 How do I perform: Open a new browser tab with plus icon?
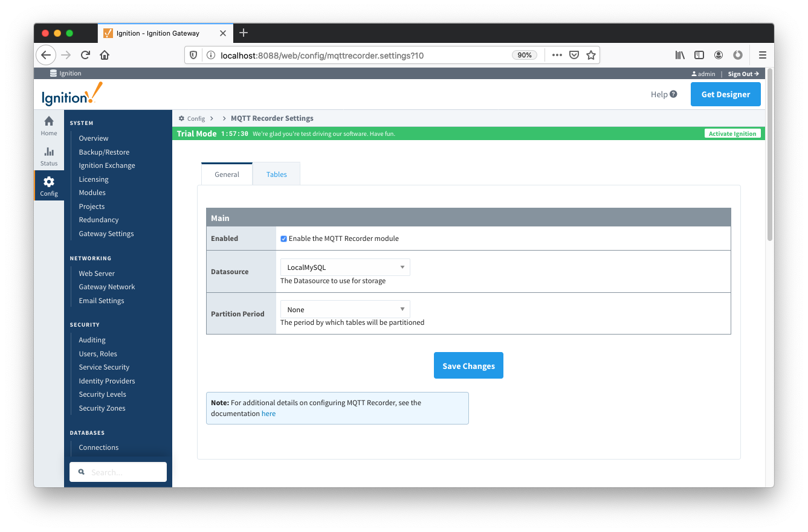click(244, 33)
